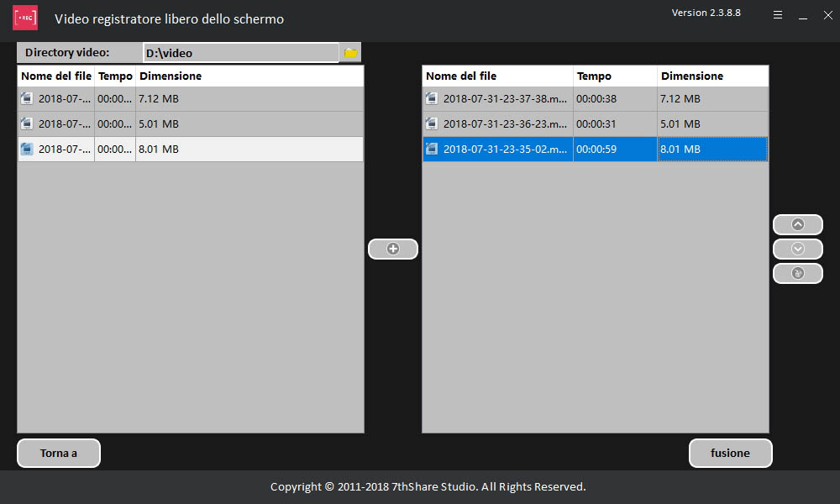Select 2018-07-31-23-37-38 file in right list
The width and height of the screenshot is (840, 504).
coord(505,98)
